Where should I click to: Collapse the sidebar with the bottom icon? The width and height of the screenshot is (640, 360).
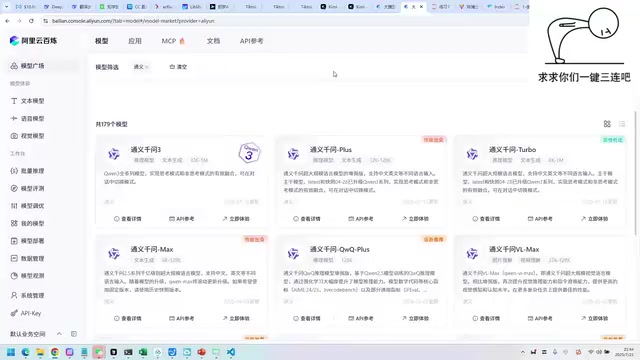pos(74,334)
